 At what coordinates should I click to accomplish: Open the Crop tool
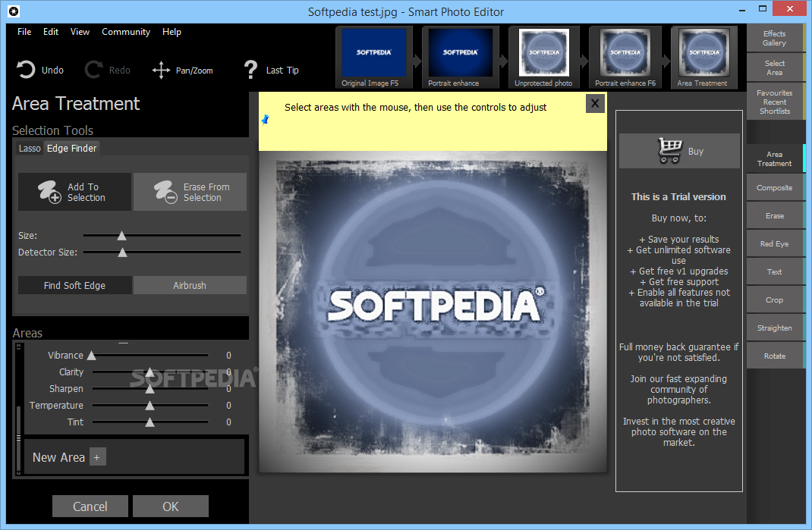tap(775, 299)
